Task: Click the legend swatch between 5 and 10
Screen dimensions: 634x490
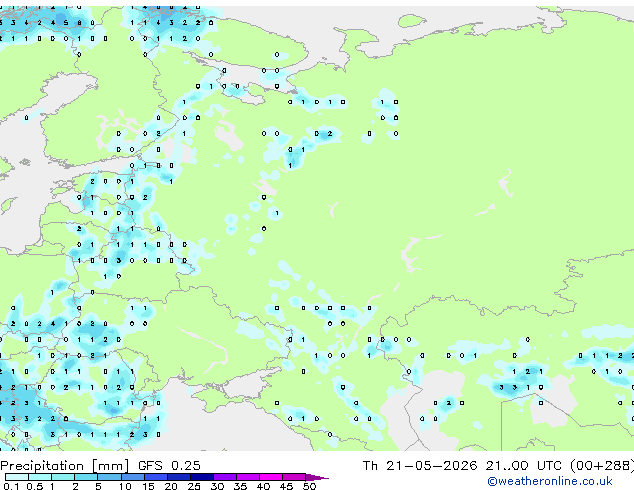Action: [x=109, y=477]
